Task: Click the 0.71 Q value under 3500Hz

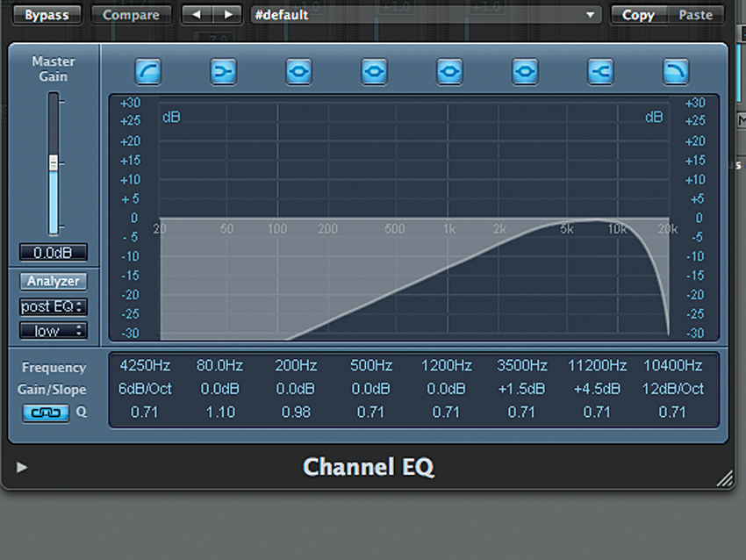Action: (x=521, y=412)
